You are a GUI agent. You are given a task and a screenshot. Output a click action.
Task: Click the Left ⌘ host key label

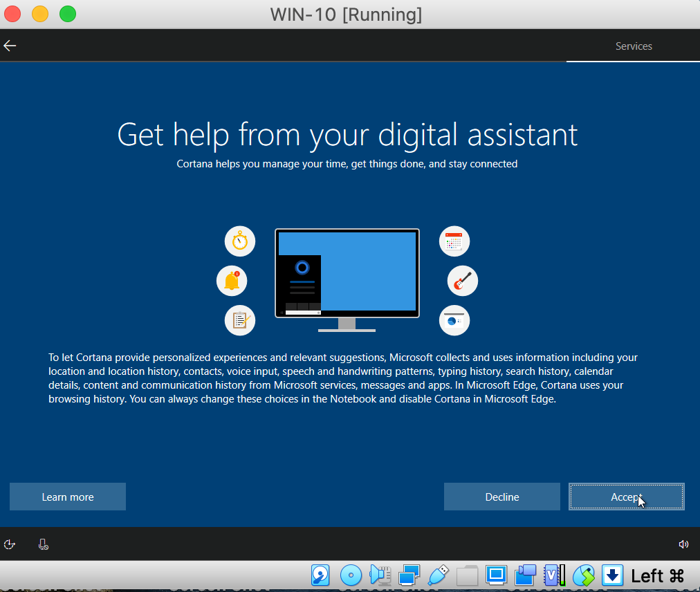(658, 576)
